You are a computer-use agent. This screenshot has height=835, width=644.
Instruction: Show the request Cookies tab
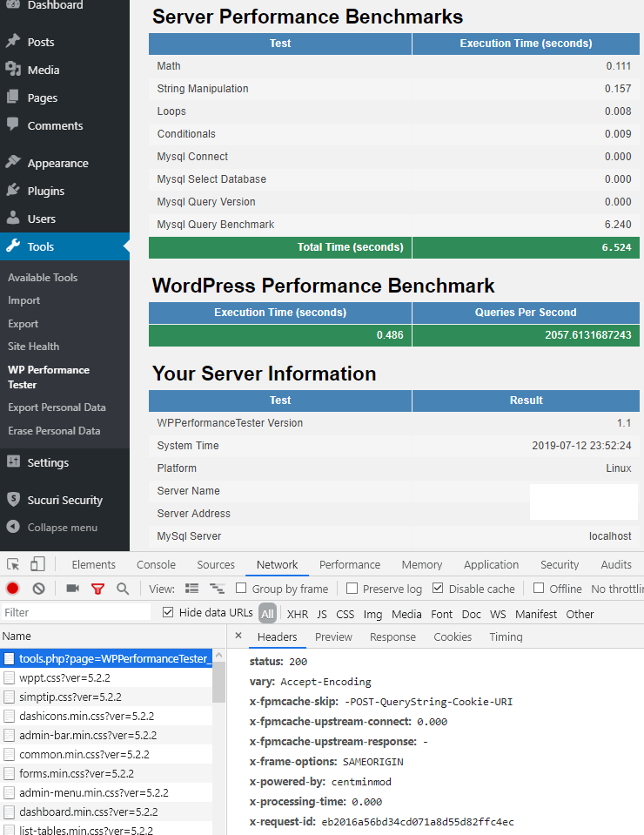click(x=453, y=636)
